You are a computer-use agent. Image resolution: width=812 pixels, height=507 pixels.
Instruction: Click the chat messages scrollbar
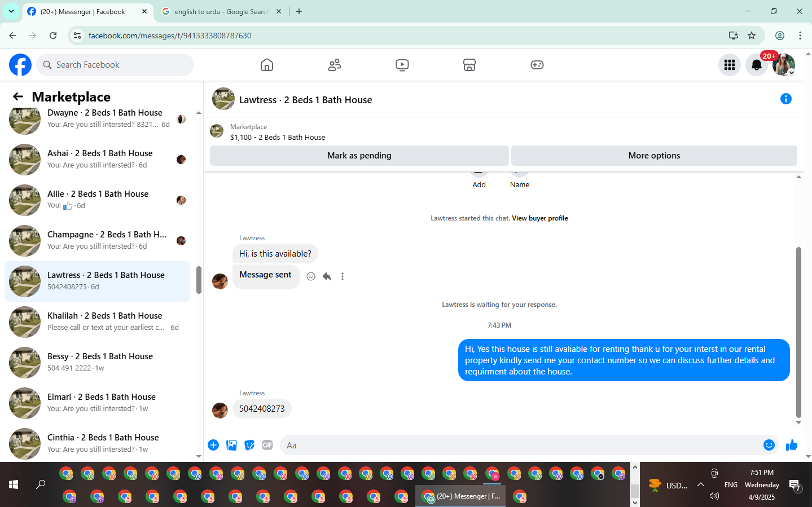click(x=798, y=333)
